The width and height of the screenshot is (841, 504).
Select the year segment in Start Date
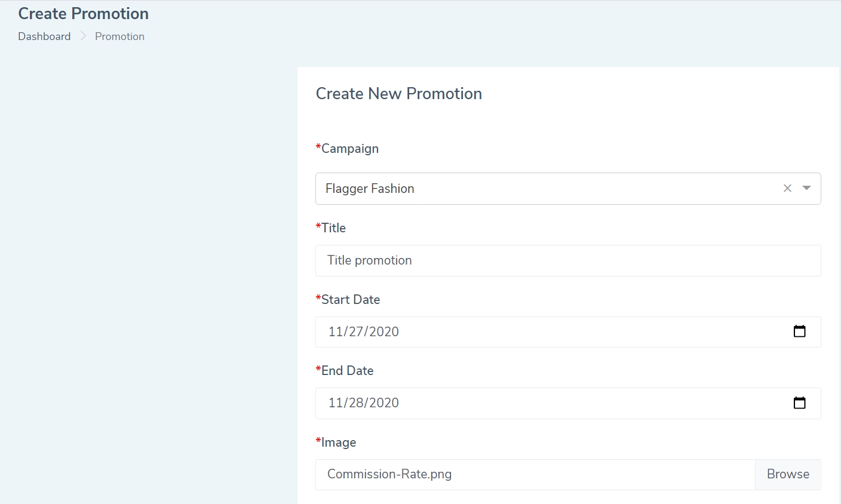pos(383,332)
